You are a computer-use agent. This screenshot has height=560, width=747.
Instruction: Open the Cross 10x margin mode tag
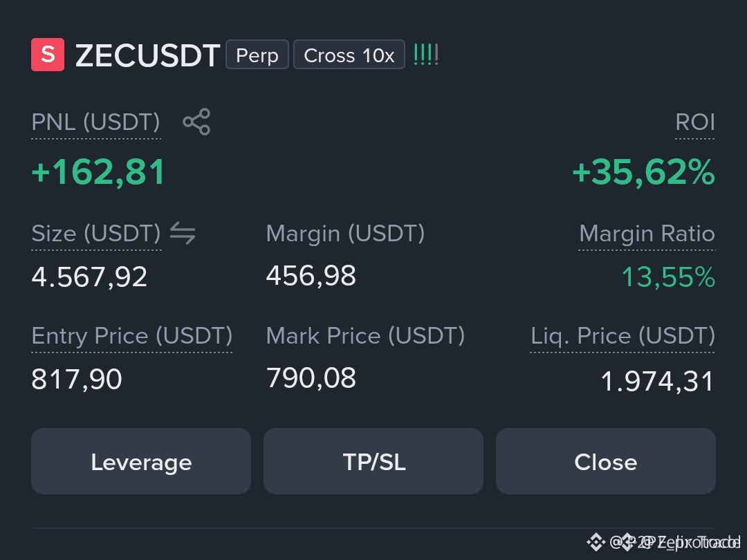tap(349, 55)
